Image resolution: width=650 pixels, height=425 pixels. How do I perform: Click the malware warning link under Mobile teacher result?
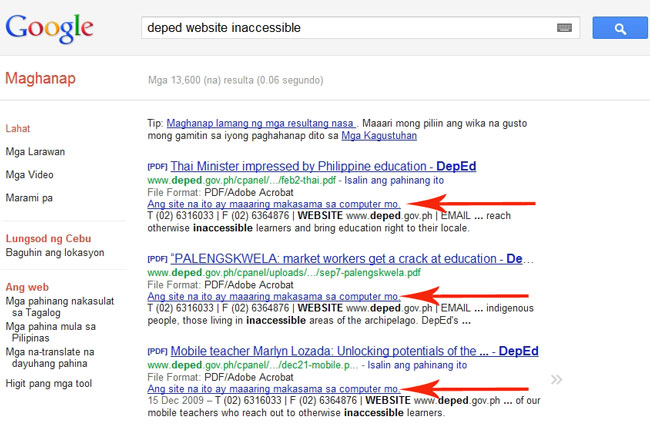(x=274, y=389)
